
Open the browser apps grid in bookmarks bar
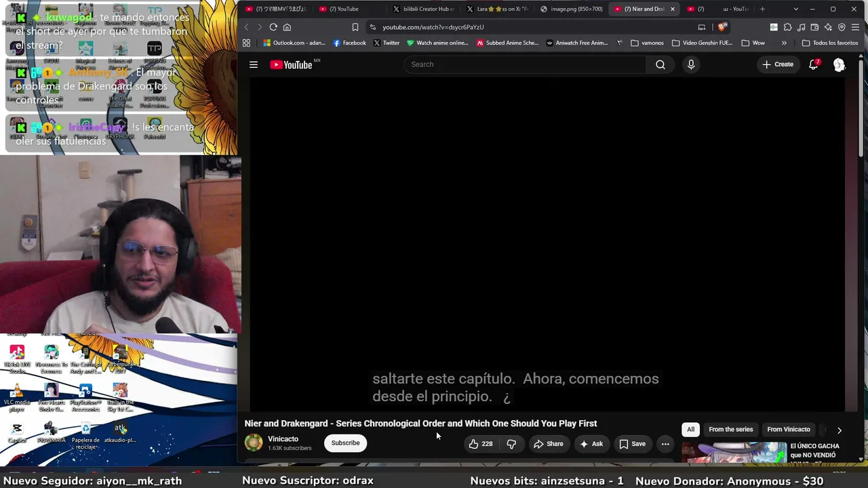(x=246, y=43)
